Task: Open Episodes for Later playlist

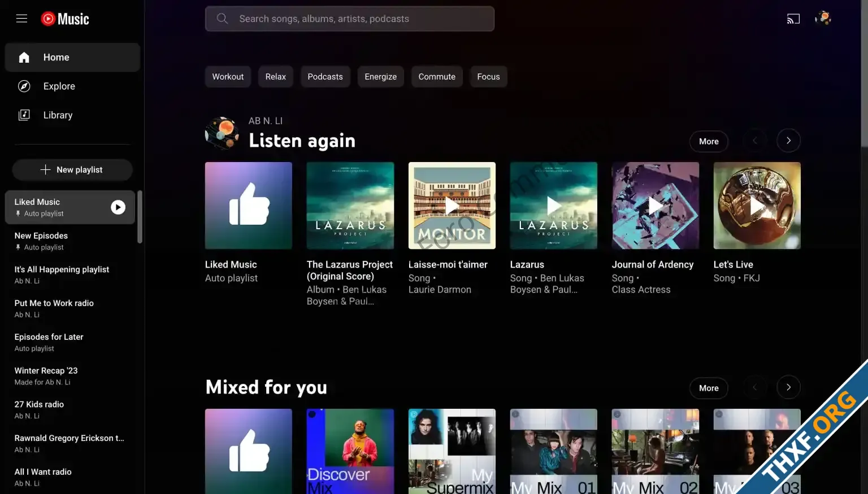Action: 70,342
